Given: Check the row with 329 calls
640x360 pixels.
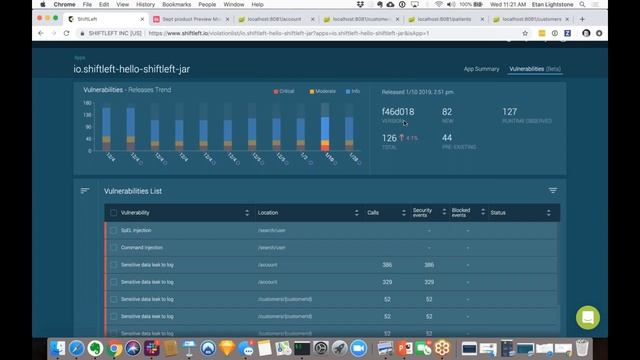Looking at the screenshot, I should point(113,282).
